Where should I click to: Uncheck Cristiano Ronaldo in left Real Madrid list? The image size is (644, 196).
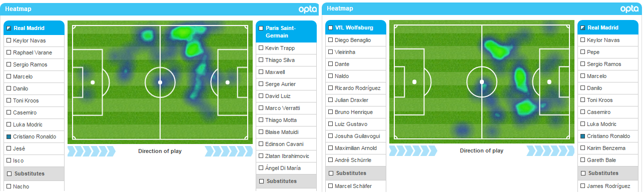point(9,136)
